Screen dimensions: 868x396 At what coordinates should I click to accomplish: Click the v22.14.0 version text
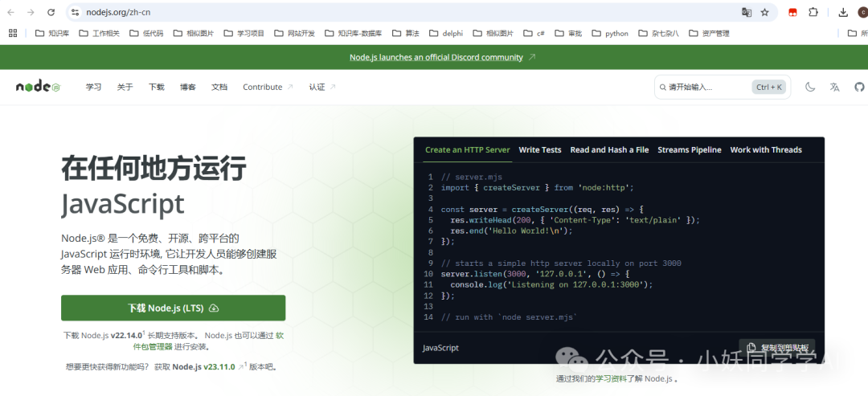[x=126, y=335]
